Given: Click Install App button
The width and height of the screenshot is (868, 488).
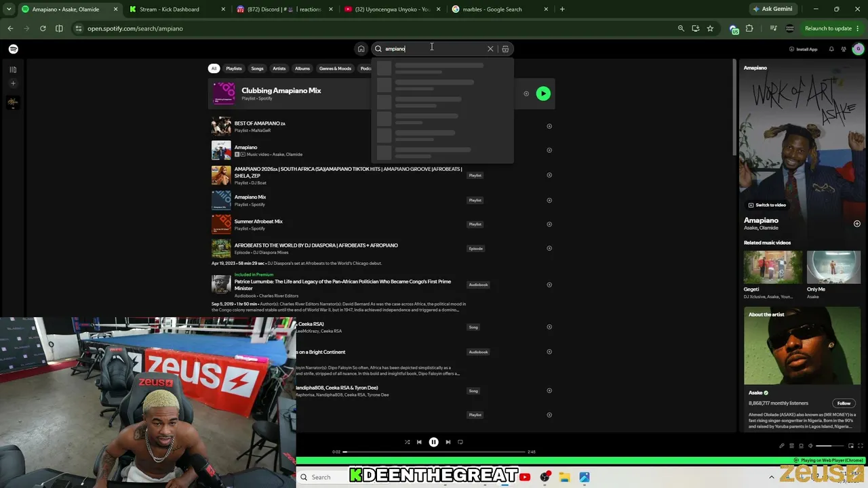Looking at the screenshot, I should coord(804,49).
